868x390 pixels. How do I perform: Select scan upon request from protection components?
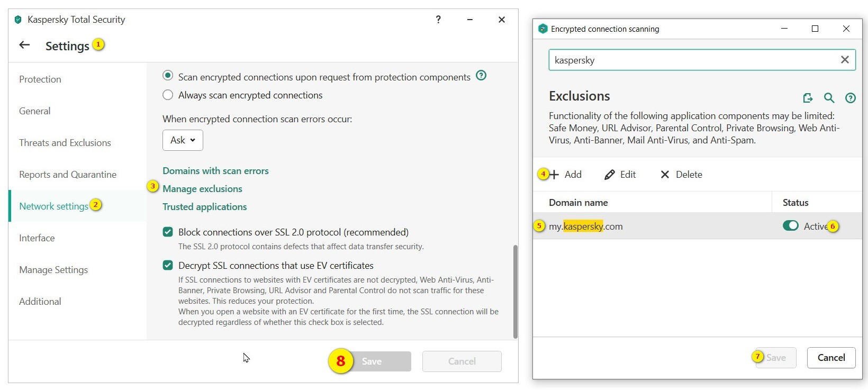pyautogui.click(x=168, y=76)
